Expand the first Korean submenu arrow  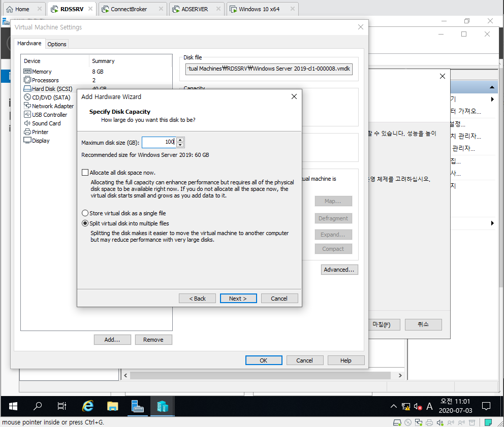point(492,99)
